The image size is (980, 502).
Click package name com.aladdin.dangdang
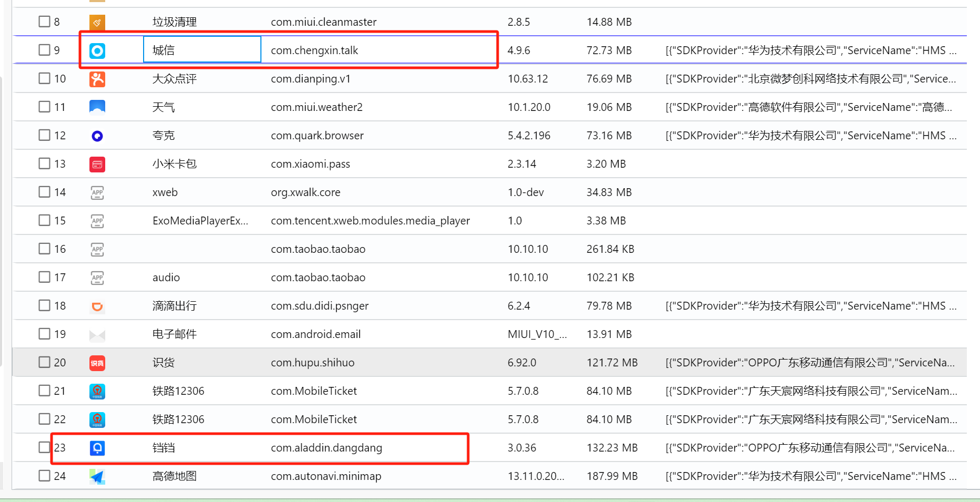(327, 448)
